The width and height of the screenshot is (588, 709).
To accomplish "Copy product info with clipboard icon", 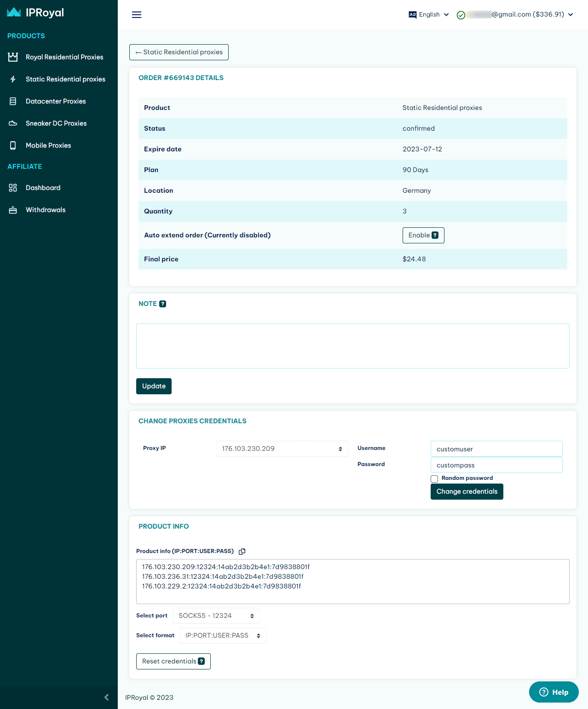I will click(x=242, y=551).
